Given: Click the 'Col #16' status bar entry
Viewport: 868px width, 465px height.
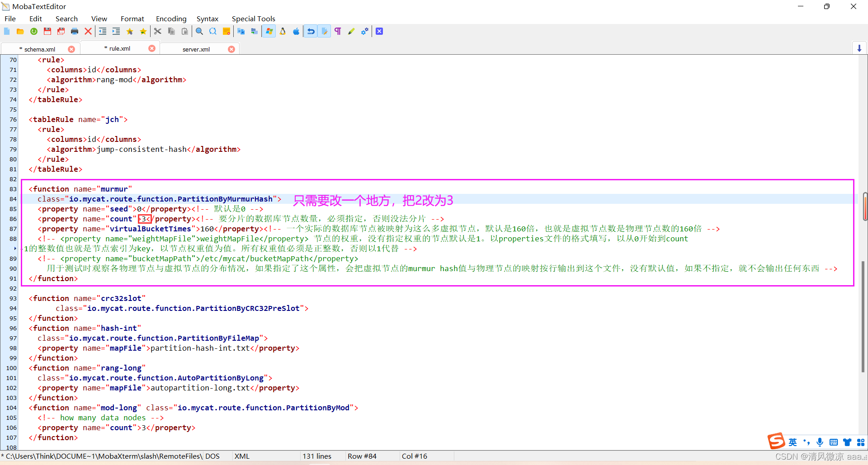Looking at the screenshot, I should 415,456.
